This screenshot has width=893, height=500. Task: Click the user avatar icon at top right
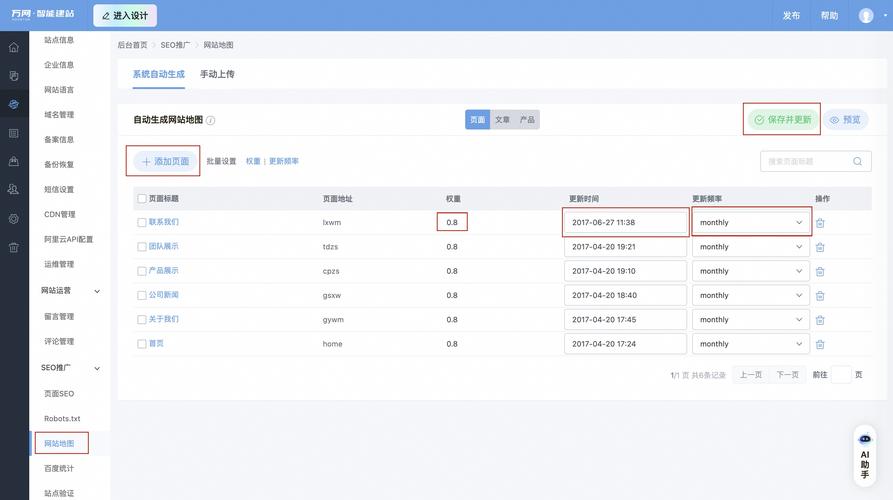866,16
